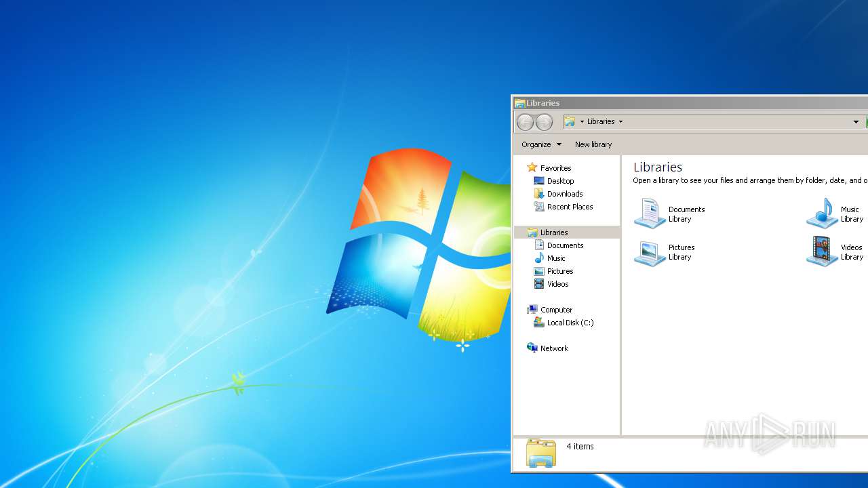Click the Desktop icon in Favorites

click(x=539, y=181)
